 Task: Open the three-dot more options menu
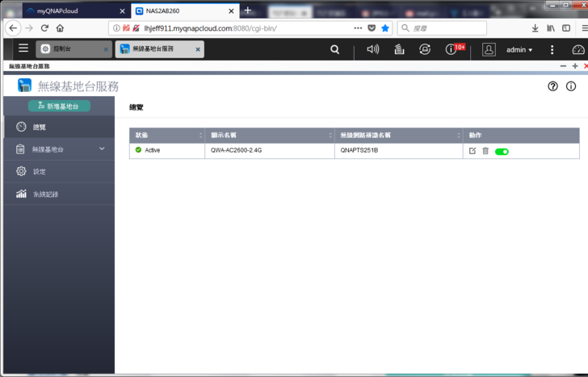tap(552, 49)
